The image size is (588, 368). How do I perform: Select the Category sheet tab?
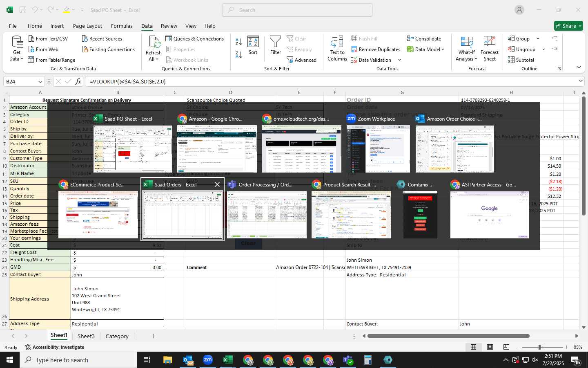click(117, 336)
